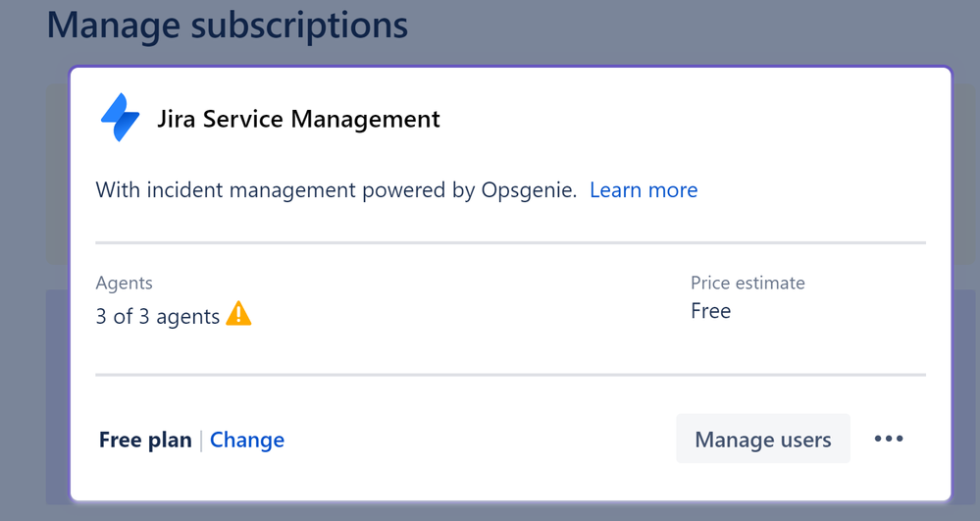Click the vertical separator between Free plan and Change
Viewport: 980px width, 521px height.
coord(201,441)
